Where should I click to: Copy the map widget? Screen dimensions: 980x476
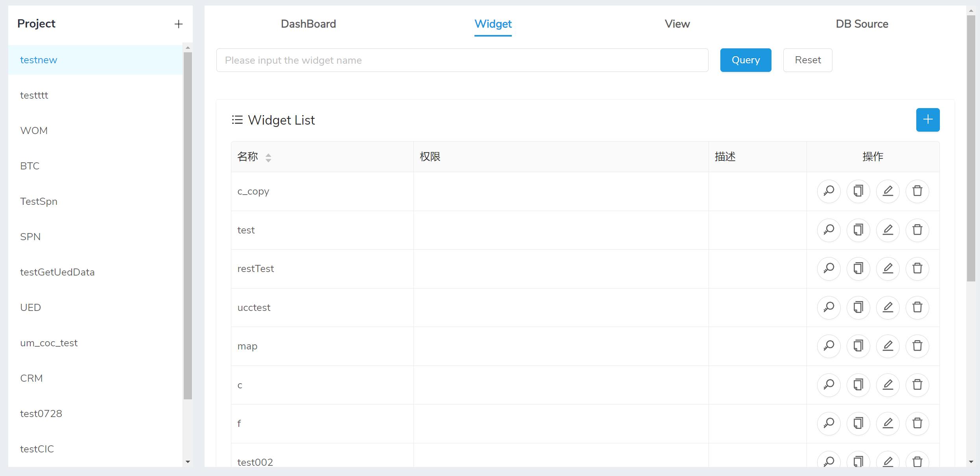click(x=858, y=346)
